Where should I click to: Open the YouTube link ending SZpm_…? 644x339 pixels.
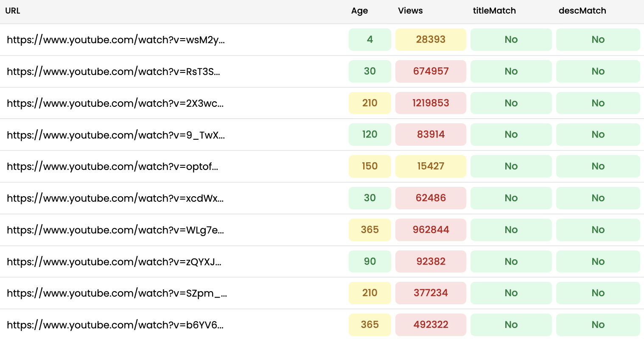(117, 293)
